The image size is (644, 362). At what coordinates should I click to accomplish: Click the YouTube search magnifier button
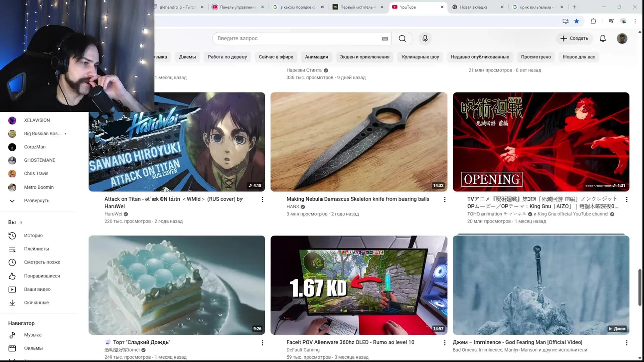402,38
